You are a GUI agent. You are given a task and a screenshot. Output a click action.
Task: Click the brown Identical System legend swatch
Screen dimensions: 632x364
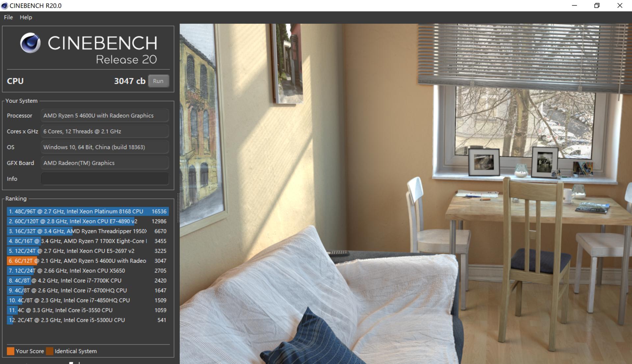(x=50, y=351)
